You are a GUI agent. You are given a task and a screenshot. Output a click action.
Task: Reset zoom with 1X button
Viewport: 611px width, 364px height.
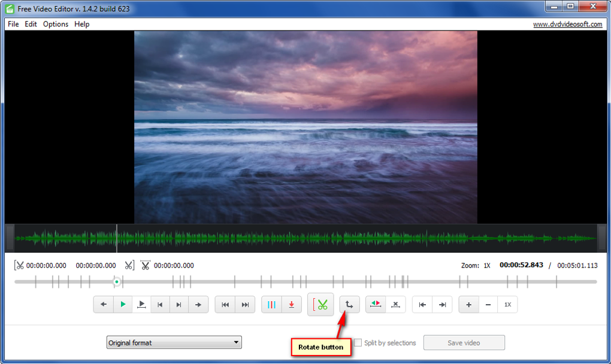point(507,305)
